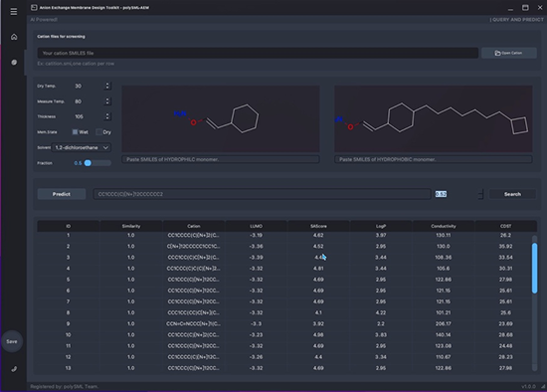The image size is (547, 392).
Task: Check the Wet membrane state box
Action: coord(75,132)
